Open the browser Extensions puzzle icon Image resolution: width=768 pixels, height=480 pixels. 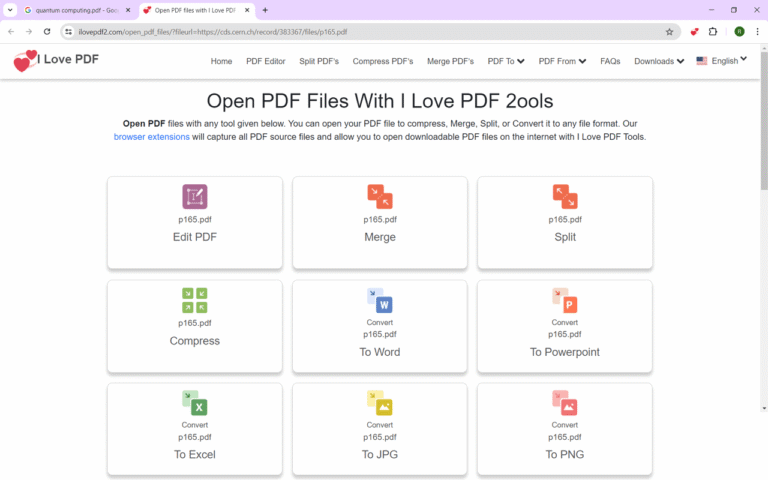(x=713, y=32)
